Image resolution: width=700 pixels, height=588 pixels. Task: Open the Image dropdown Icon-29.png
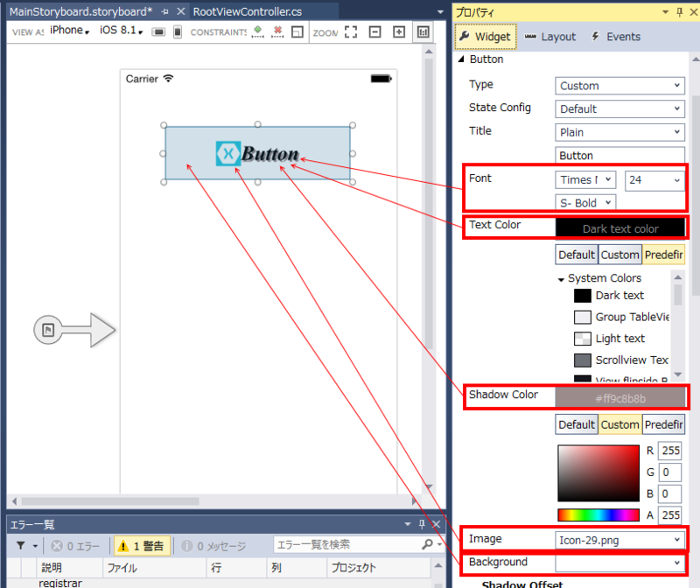tap(619, 540)
